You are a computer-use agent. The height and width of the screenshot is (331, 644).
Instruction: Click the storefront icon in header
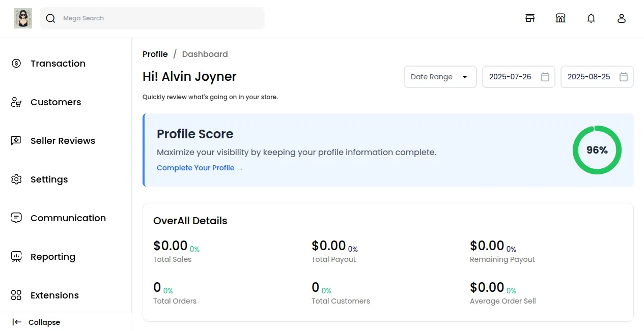(530, 18)
